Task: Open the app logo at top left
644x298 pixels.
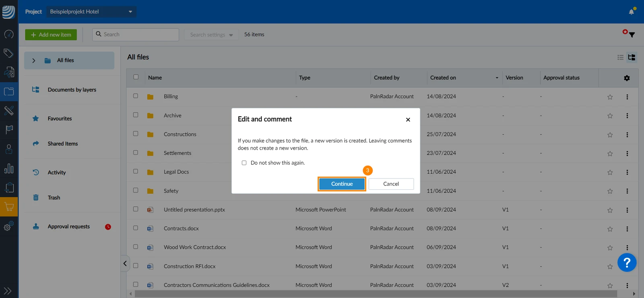Action: tap(8, 12)
